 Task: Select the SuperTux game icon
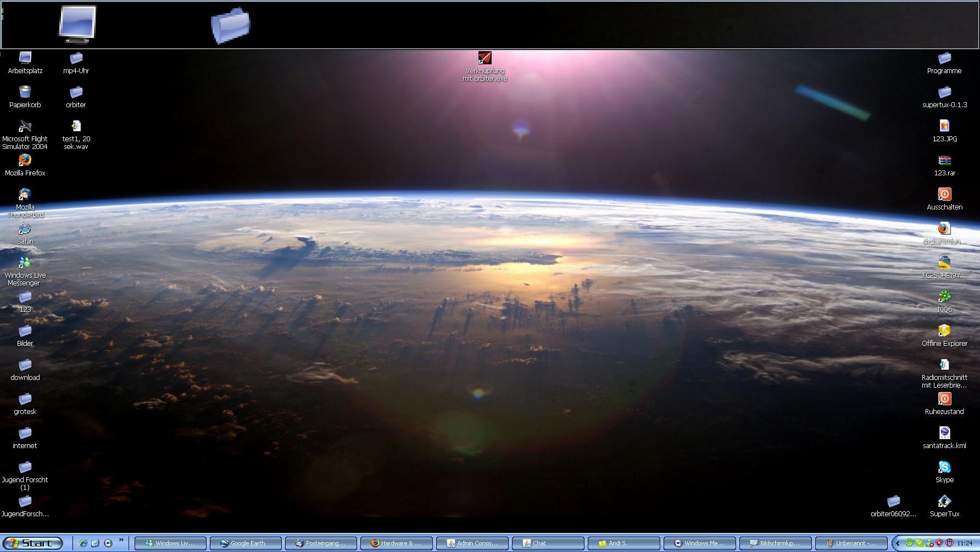click(944, 501)
